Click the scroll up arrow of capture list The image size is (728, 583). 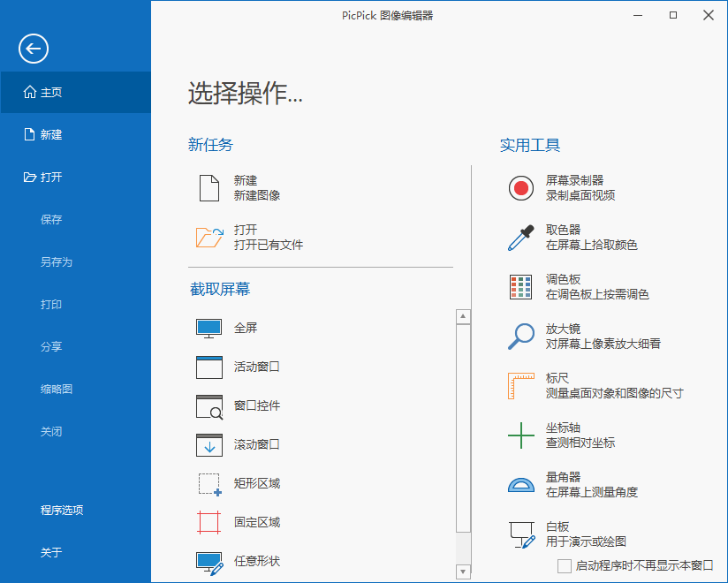(x=463, y=316)
